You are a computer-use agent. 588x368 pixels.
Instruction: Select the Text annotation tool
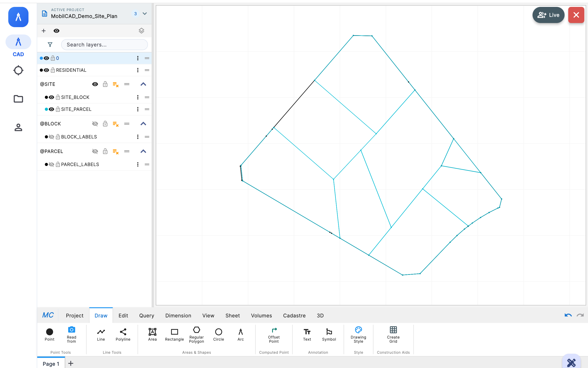pos(307,335)
